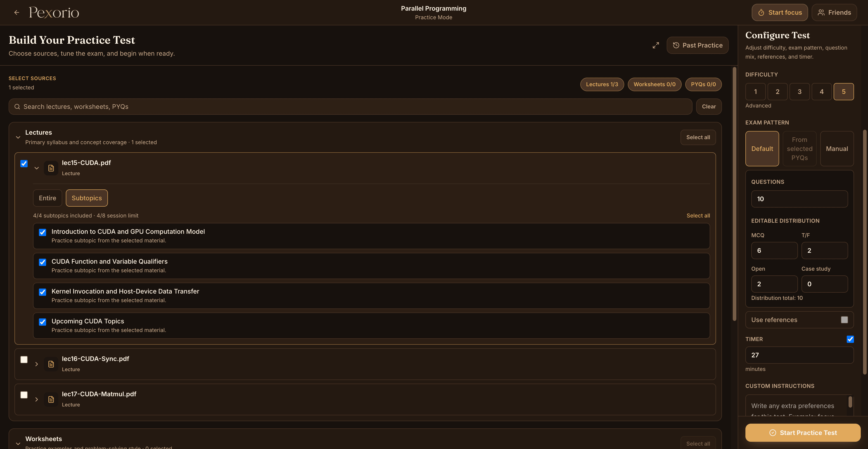
Task: Set difficulty to 2
Action: tap(777, 92)
